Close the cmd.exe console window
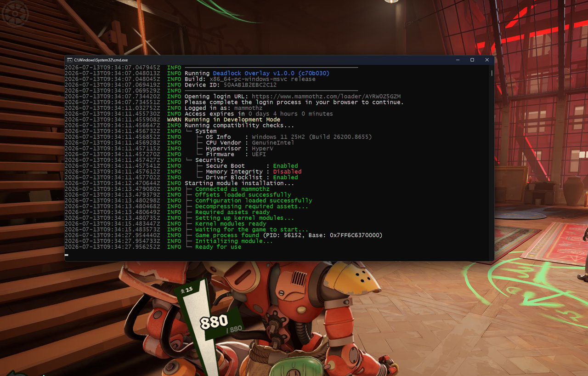The height and width of the screenshot is (376, 588). coord(487,60)
